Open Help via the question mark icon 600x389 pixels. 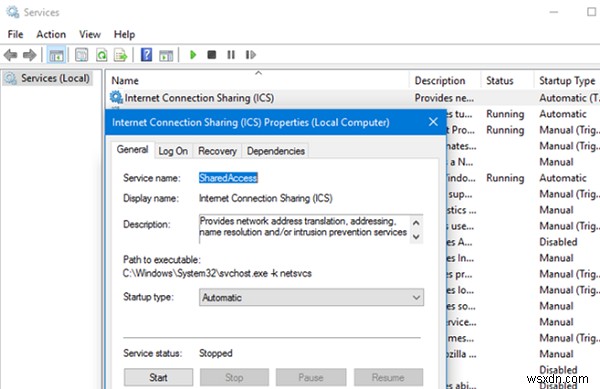coord(146,55)
